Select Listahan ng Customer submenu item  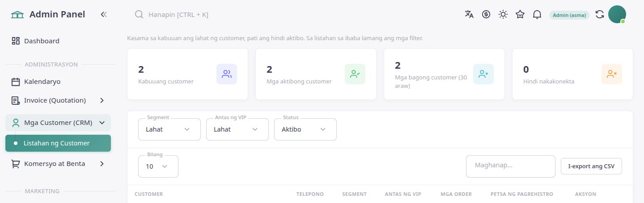tap(58, 143)
